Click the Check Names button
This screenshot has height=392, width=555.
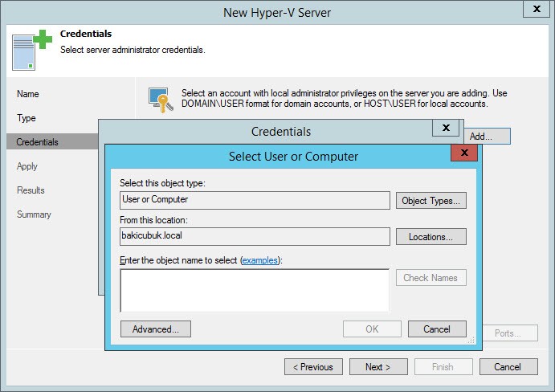[431, 278]
